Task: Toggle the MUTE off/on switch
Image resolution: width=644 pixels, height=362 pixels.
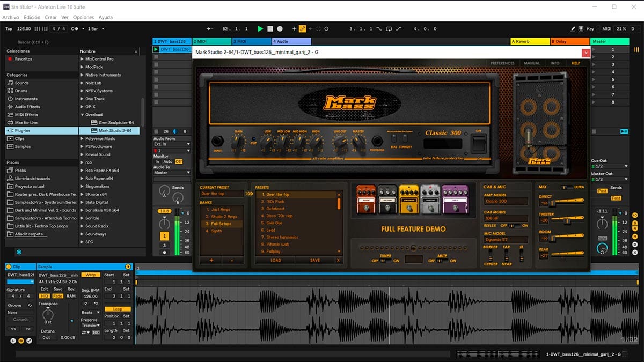Action: [442, 261]
